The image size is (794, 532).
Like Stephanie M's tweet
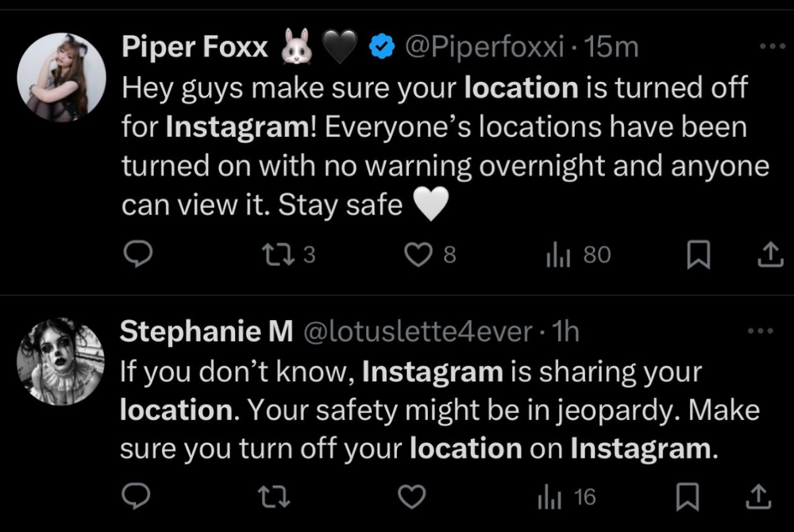coord(411,496)
